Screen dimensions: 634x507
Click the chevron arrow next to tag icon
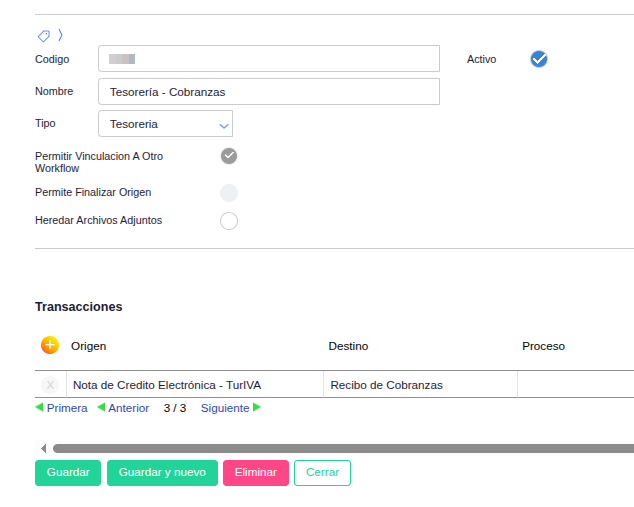(60, 36)
